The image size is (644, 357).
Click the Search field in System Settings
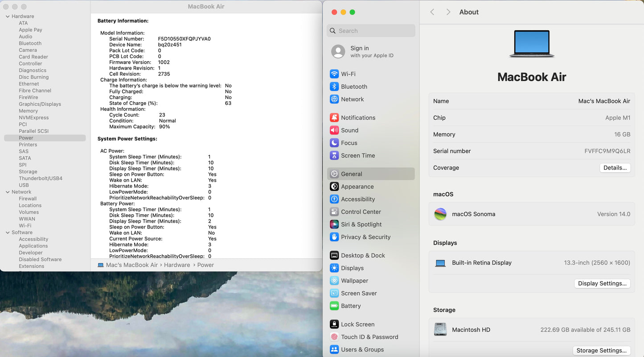coord(371,31)
